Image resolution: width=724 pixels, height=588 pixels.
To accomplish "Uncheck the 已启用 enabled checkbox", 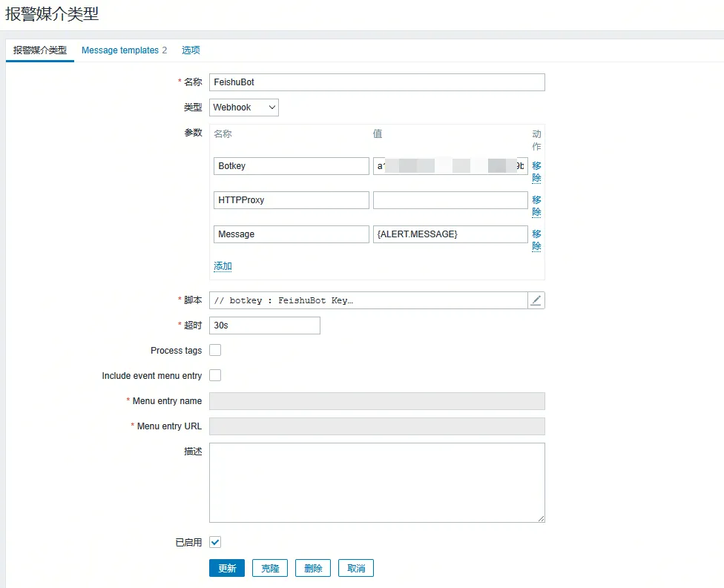I will point(215,542).
